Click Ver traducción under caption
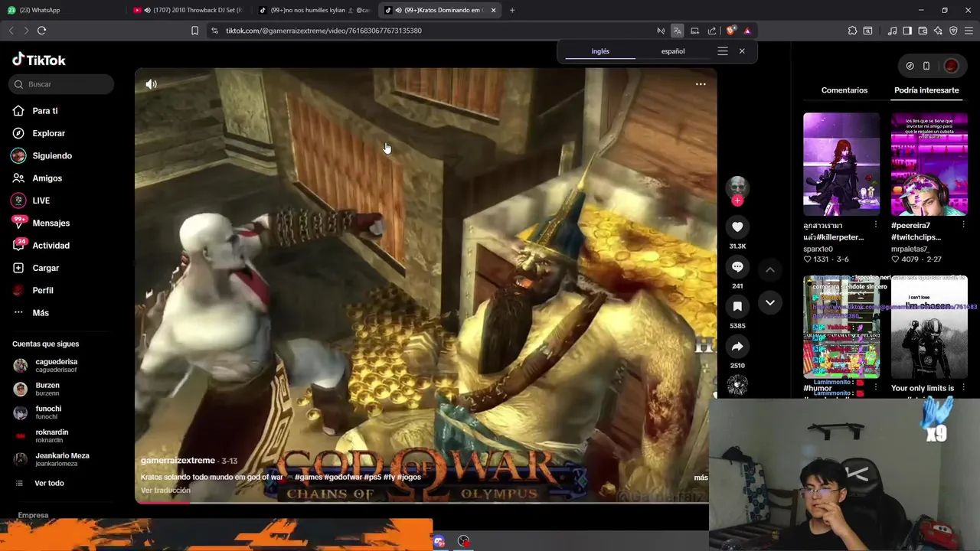This screenshot has width=980, height=551. [x=165, y=491]
